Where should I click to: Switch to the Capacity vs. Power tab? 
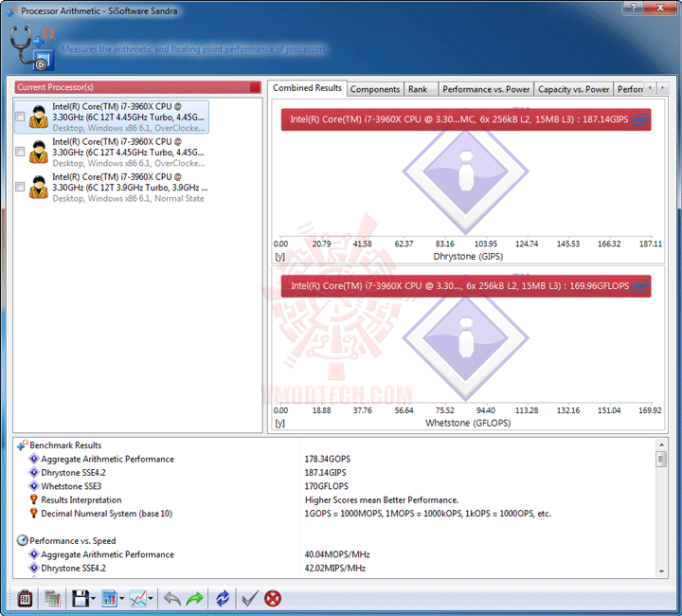coord(573,89)
